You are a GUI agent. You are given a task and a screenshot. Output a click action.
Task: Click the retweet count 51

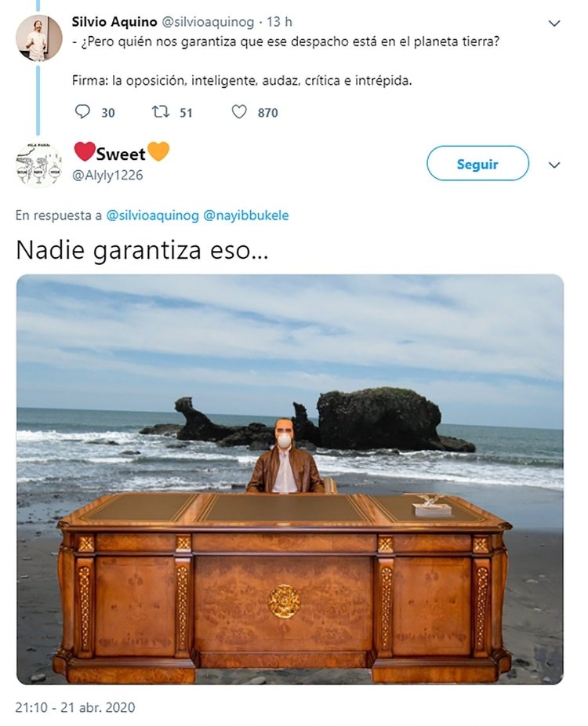pos(186,113)
